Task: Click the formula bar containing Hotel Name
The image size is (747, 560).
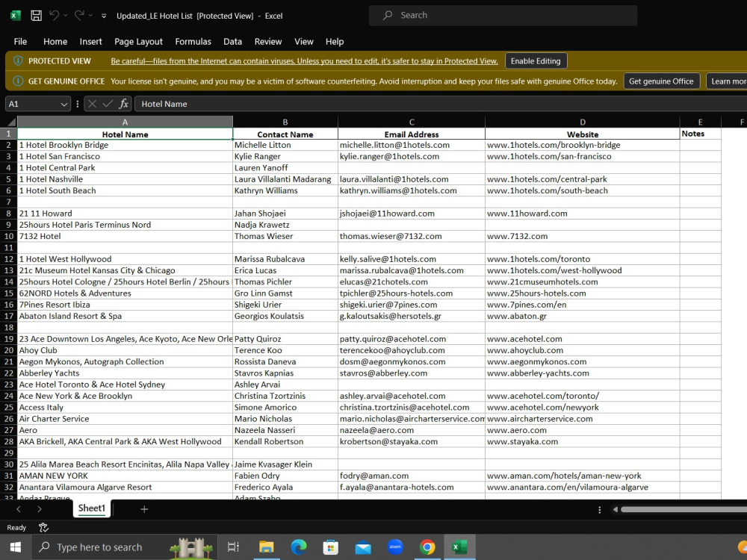Action: 441,104
